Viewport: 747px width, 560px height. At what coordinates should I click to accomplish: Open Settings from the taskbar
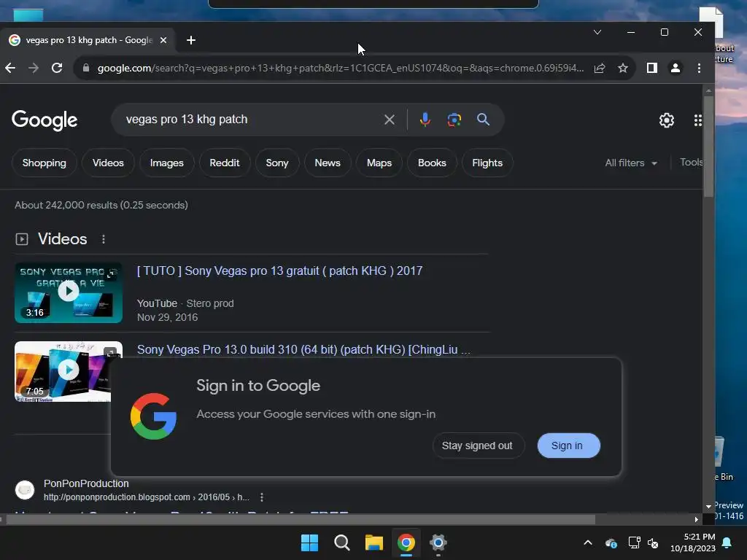click(x=438, y=542)
